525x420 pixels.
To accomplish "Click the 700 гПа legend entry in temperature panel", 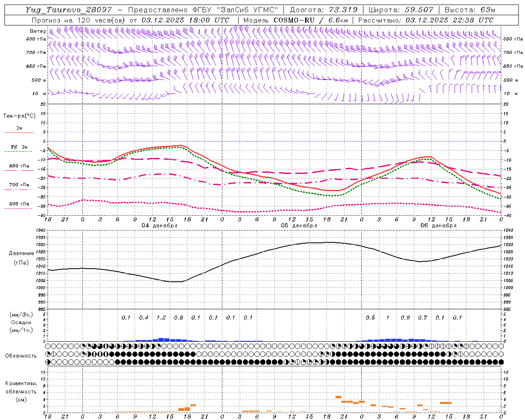I will tap(19, 185).
